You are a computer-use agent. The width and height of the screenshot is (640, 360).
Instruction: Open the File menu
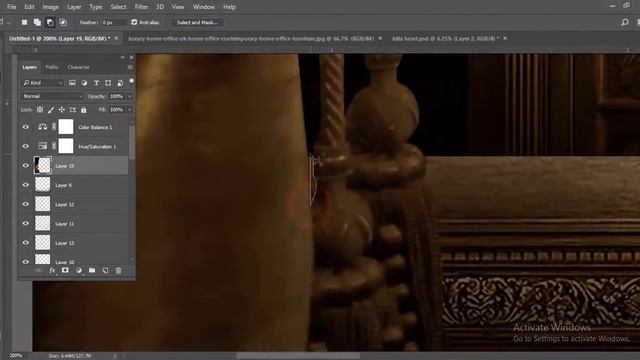[x=11, y=7]
